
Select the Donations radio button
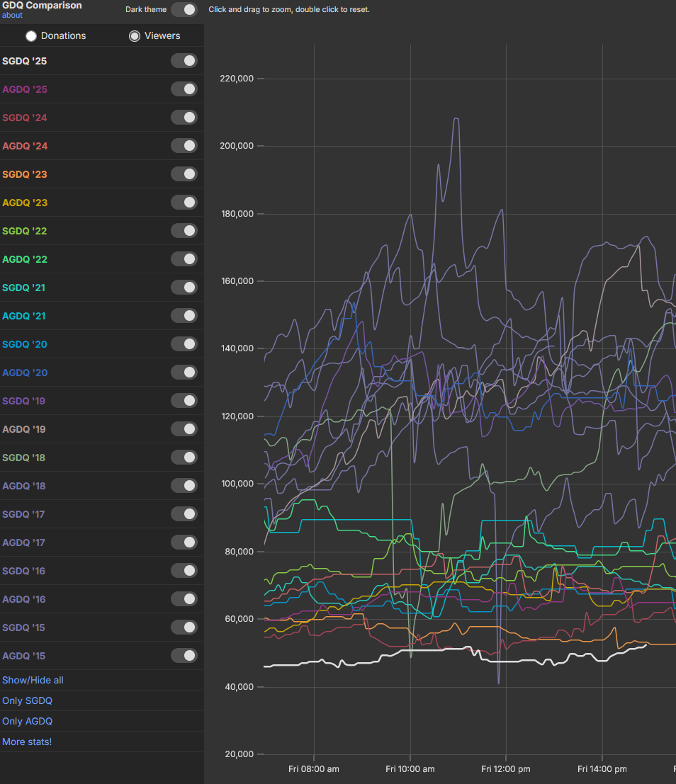(31, 36)
